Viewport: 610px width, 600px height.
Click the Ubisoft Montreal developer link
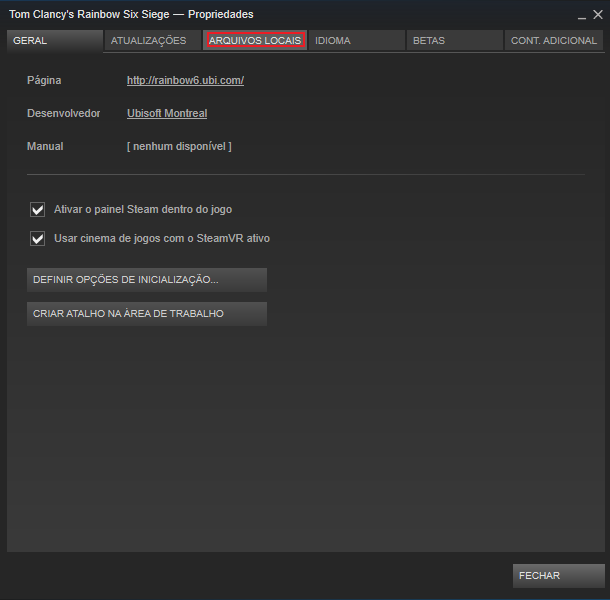167,113
